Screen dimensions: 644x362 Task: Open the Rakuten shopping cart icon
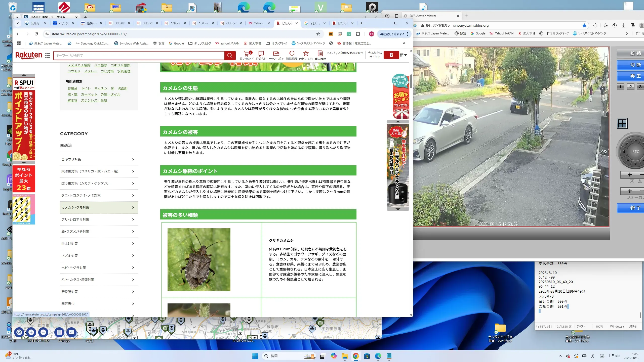click(246, 54)
